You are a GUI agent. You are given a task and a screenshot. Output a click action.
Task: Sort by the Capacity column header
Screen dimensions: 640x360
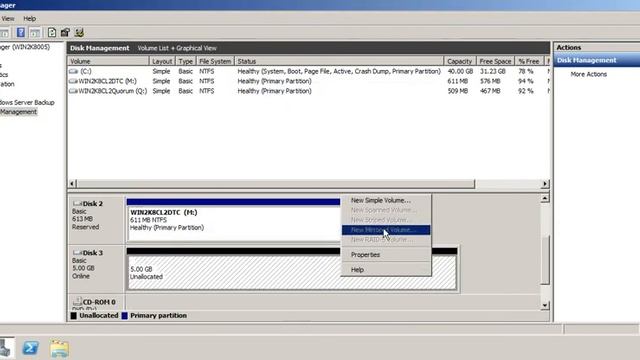(460, 61)
